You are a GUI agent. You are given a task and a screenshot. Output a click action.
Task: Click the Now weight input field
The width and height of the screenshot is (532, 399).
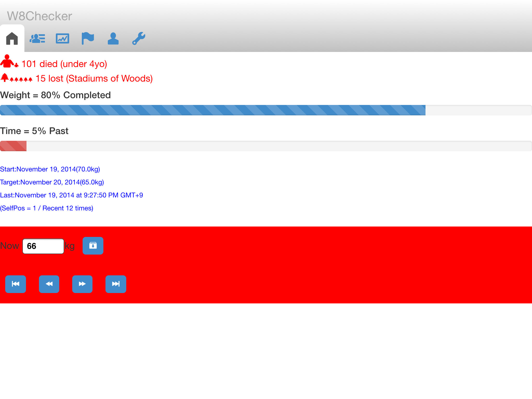[x=43, y=246]
